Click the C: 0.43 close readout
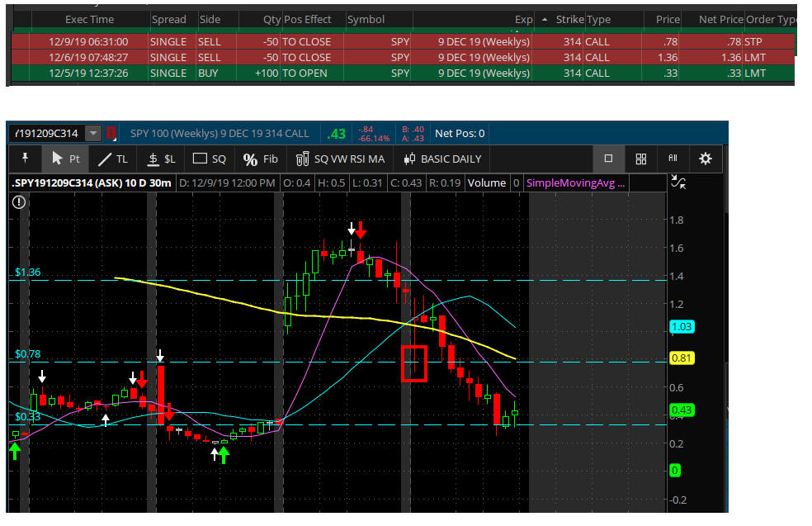 pos(407,183)
